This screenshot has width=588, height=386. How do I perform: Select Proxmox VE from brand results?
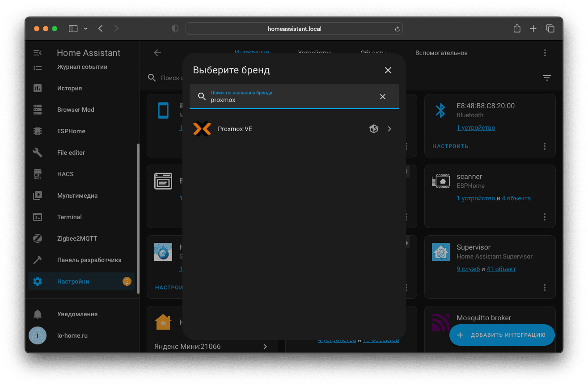coord(235,129)
